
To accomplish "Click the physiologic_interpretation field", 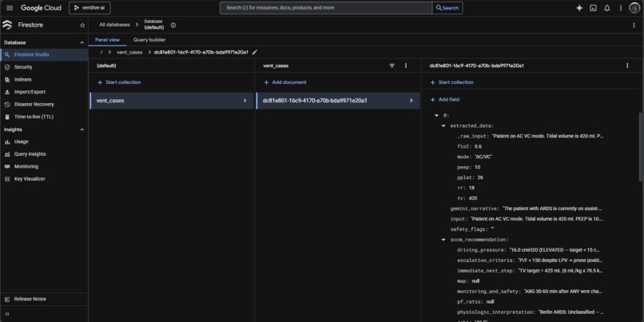I will click(x=531, y=312).
